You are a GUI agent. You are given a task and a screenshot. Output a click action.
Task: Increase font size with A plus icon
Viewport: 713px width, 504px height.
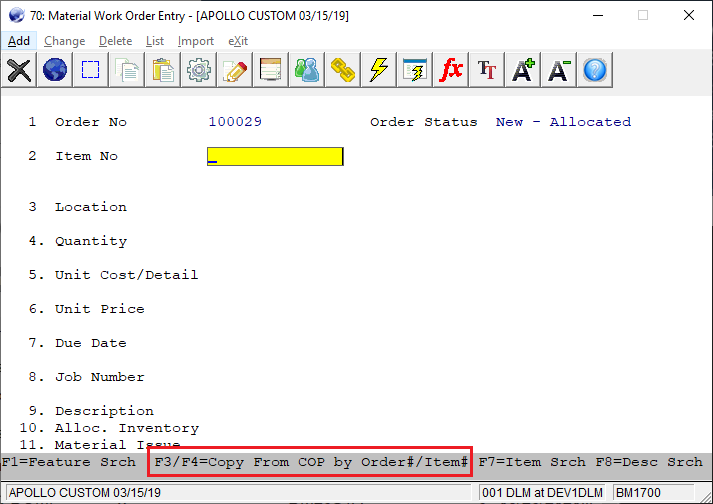(x=523, y=70)
